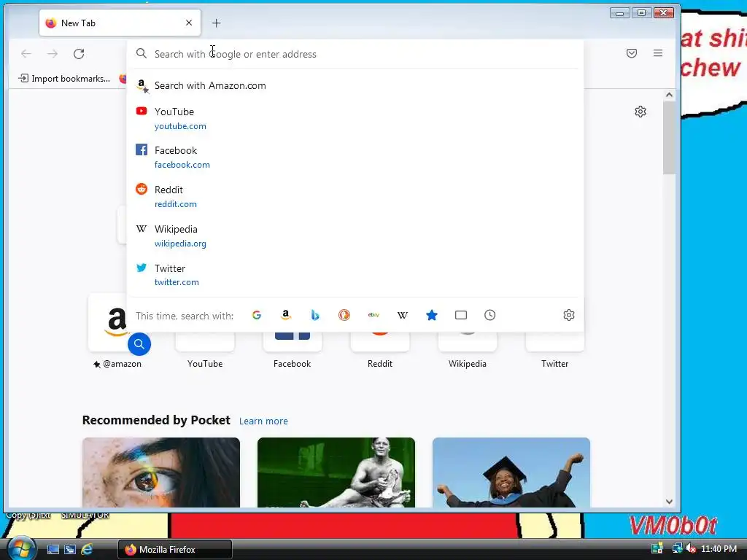
Task: Open a new tab with plus button
Action: [x=216, y=23]
